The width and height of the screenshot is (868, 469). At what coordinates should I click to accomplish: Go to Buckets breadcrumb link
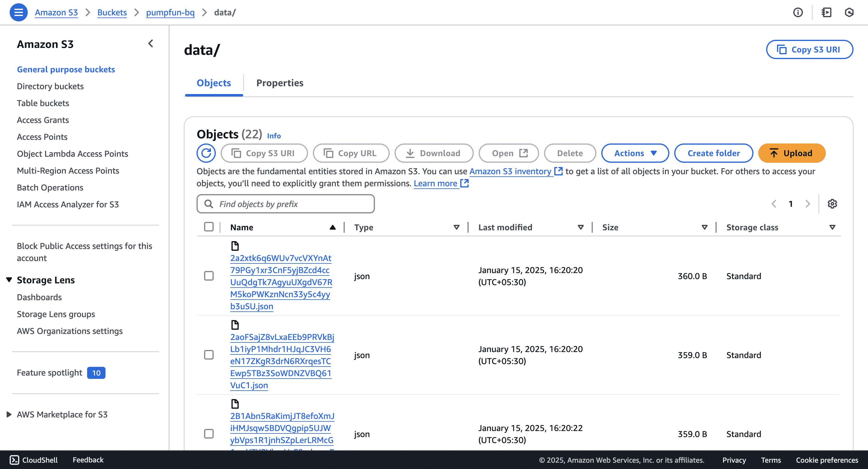point(112,12)
